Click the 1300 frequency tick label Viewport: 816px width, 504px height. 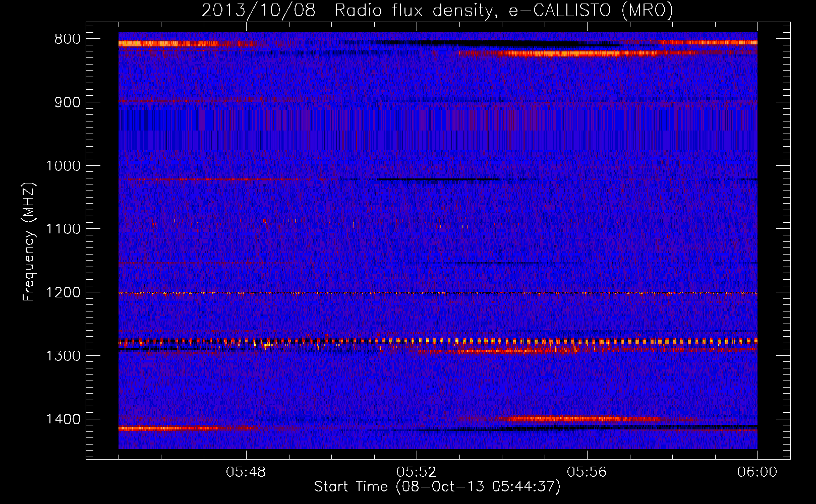[63, 356]
